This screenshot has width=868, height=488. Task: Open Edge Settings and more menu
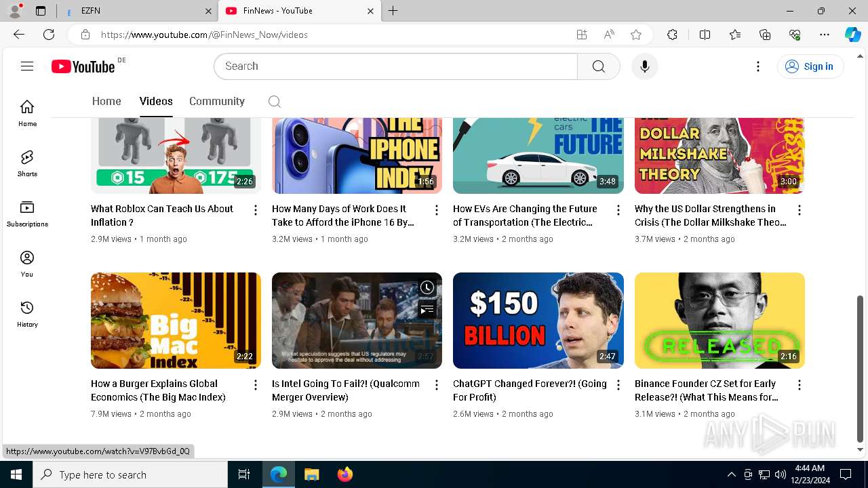point(825,35)
